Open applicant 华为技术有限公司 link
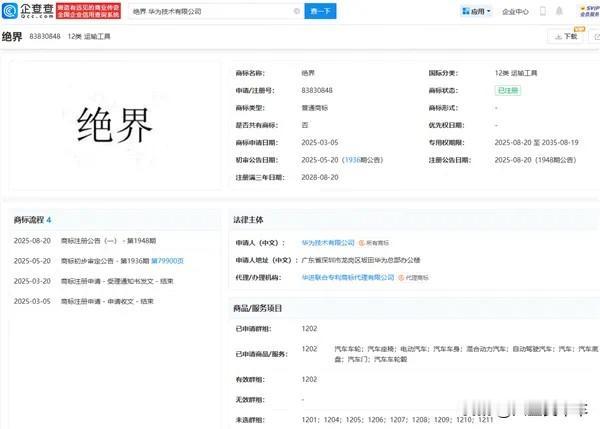 pos(328,243)
